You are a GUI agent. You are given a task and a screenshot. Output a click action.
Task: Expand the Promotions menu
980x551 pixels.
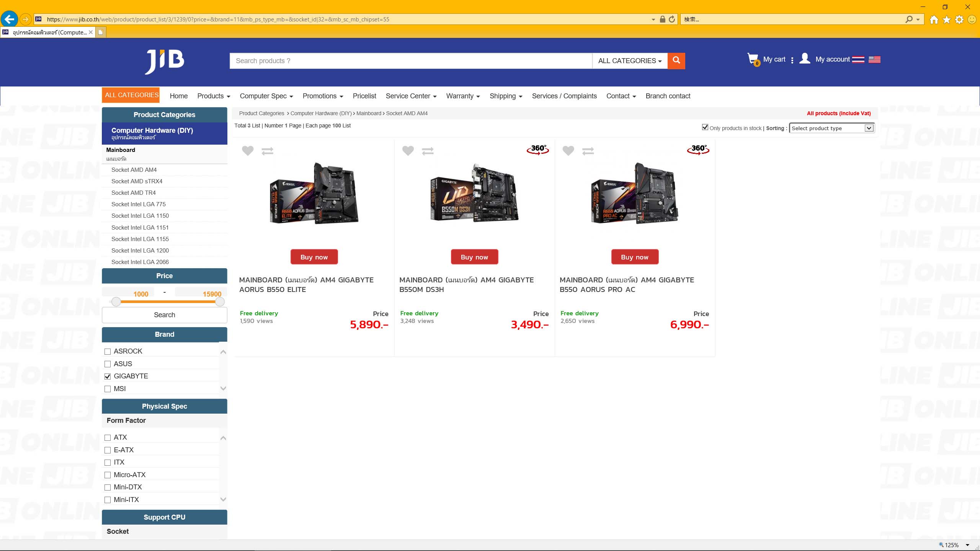[323, 96]
